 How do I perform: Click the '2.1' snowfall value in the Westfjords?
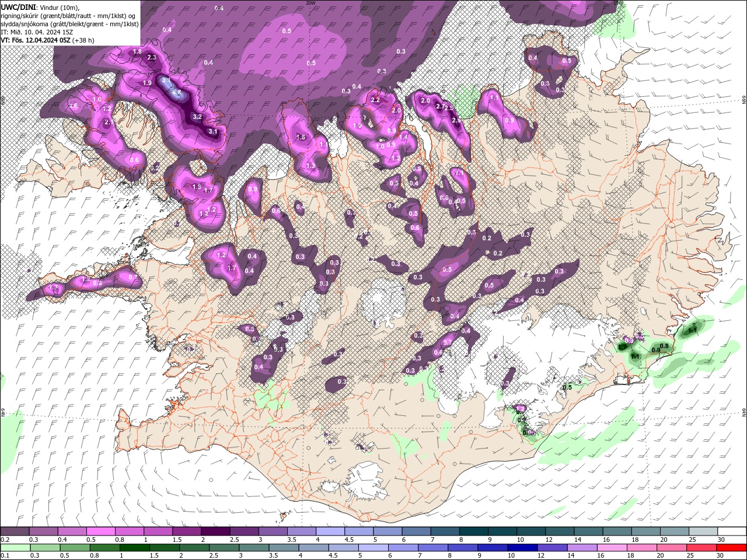click(109, 123)
